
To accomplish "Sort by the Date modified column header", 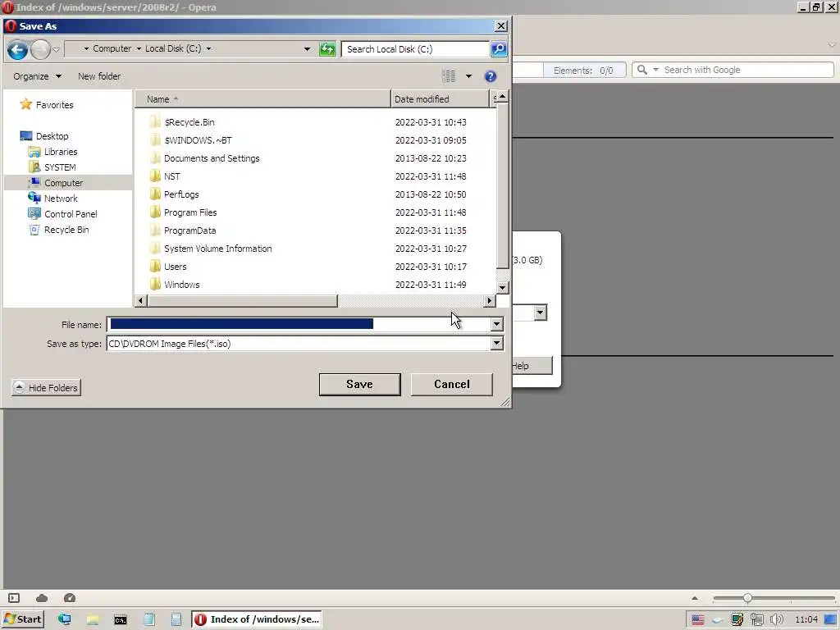I will 441,99.
